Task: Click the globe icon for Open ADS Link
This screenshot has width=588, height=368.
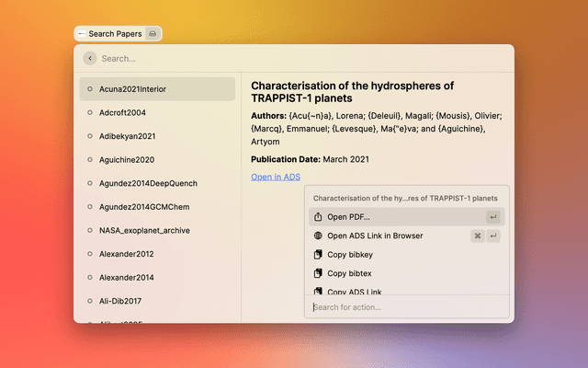Action: pos(318,236)
